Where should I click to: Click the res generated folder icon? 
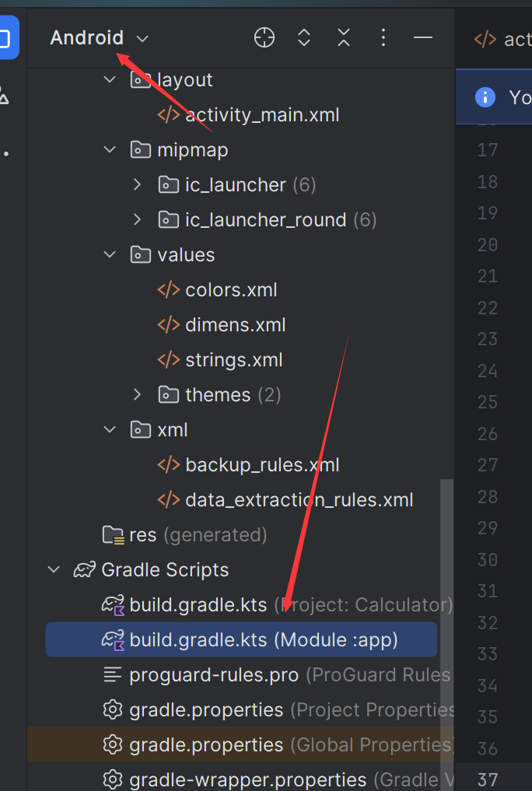(x=113, y=535)
